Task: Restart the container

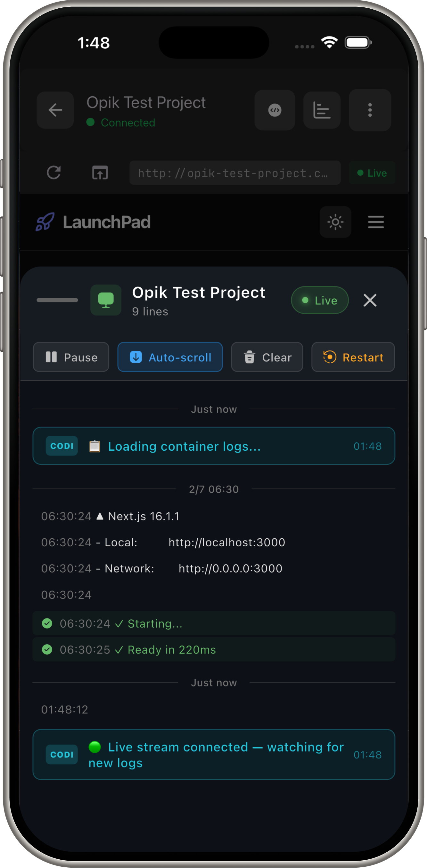Action: tap(353, 357)
